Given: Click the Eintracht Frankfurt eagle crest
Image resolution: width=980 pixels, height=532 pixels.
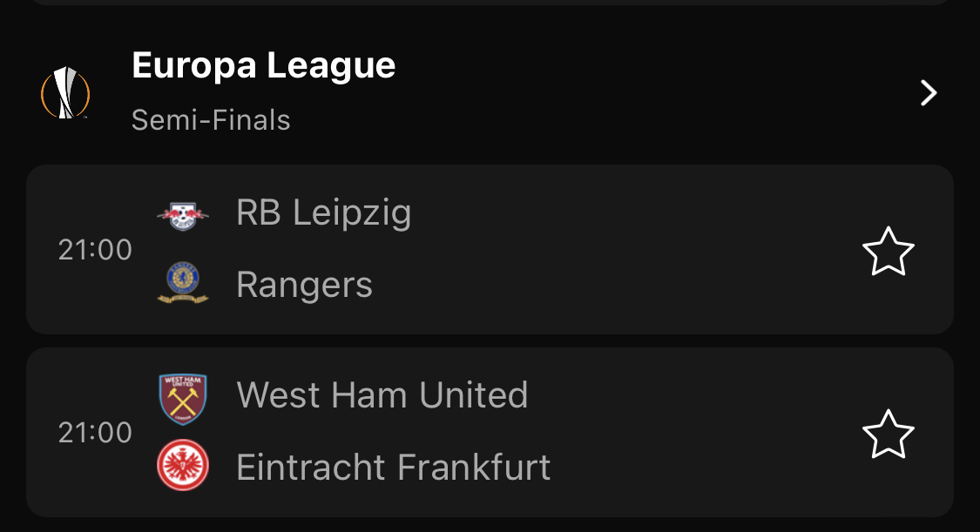Looking at the screenshot, I should pos(183,465).
